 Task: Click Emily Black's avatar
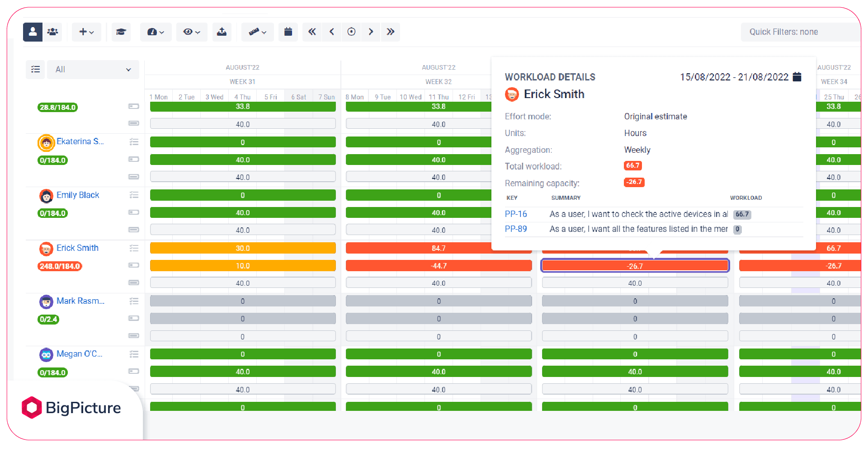tap(46, 196)
